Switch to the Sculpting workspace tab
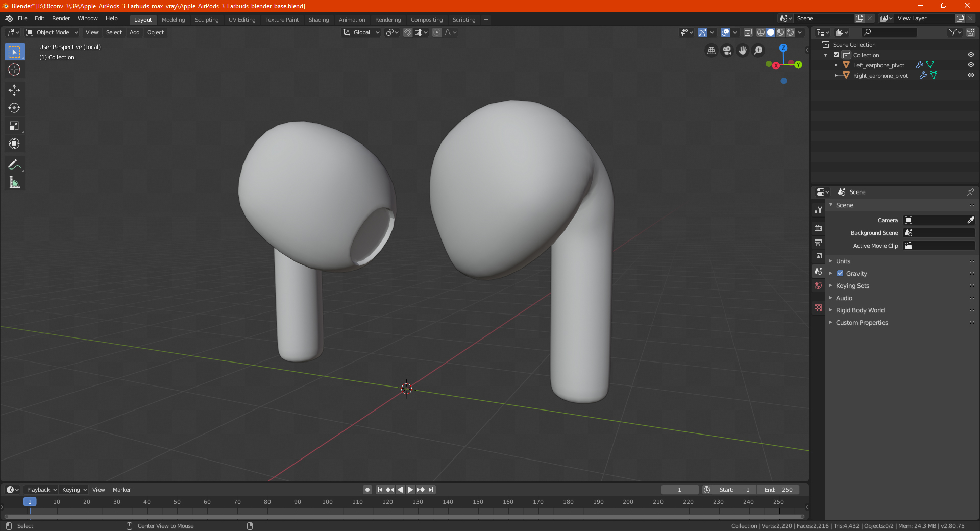Viewport: 980px width, 531px height. [207, 20]
